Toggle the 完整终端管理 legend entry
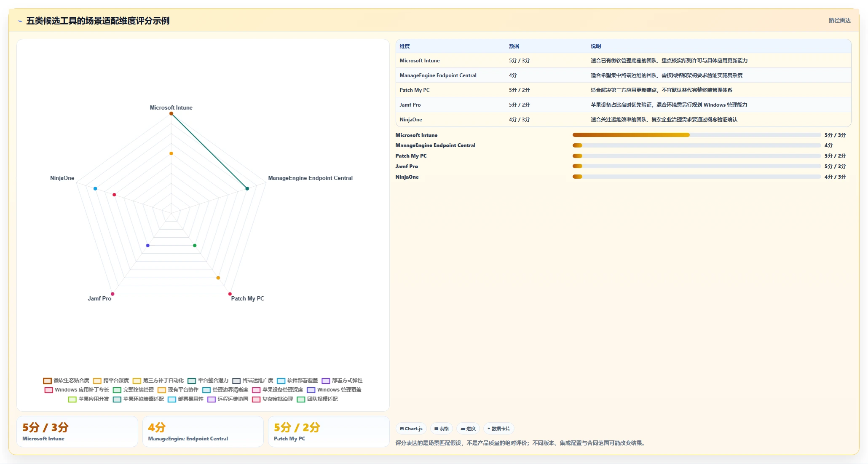 [x=133, y=390]
